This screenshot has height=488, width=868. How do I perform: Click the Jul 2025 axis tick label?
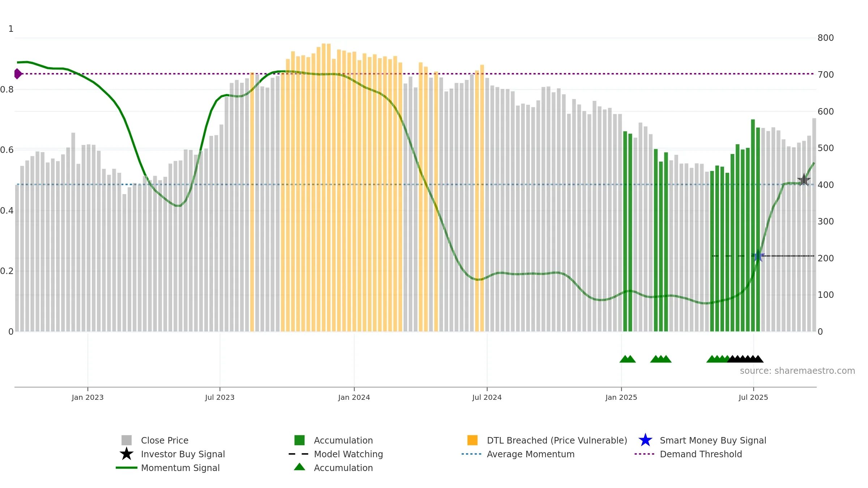point(753,397)
